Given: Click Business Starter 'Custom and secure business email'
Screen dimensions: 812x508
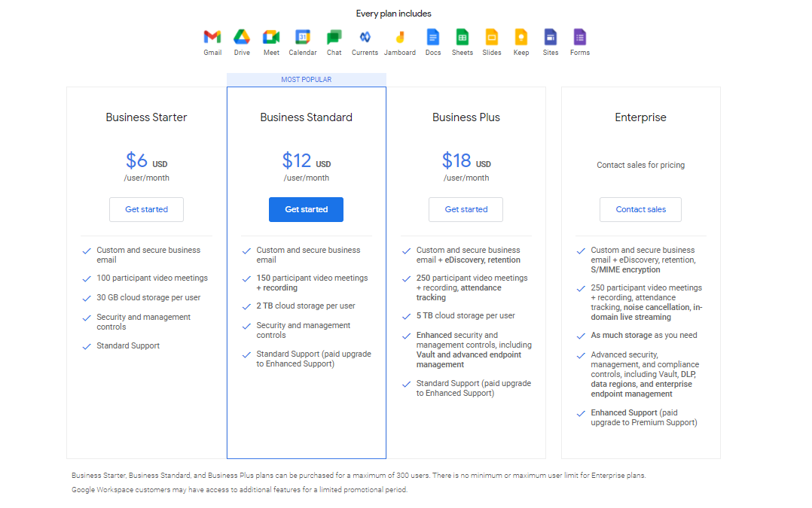Looking at the screenshot, I should click(148, 255).
